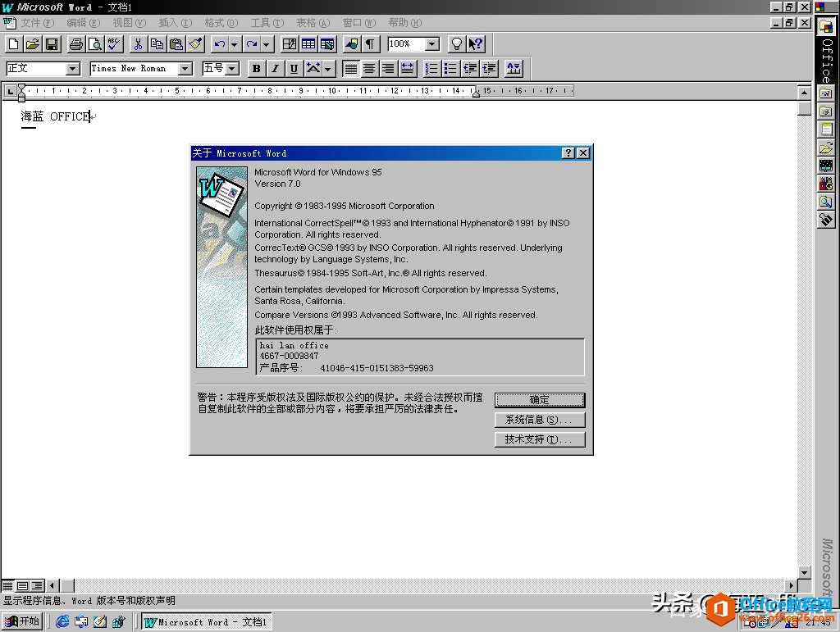Set justified alignment button
The image size is (840, 632).
[x=351, y=69]
